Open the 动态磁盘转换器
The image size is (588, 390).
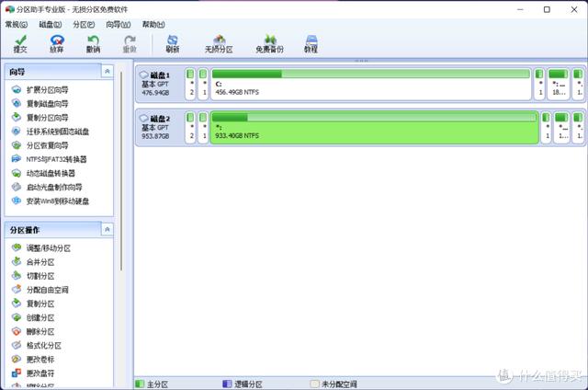tap(43, 173)
